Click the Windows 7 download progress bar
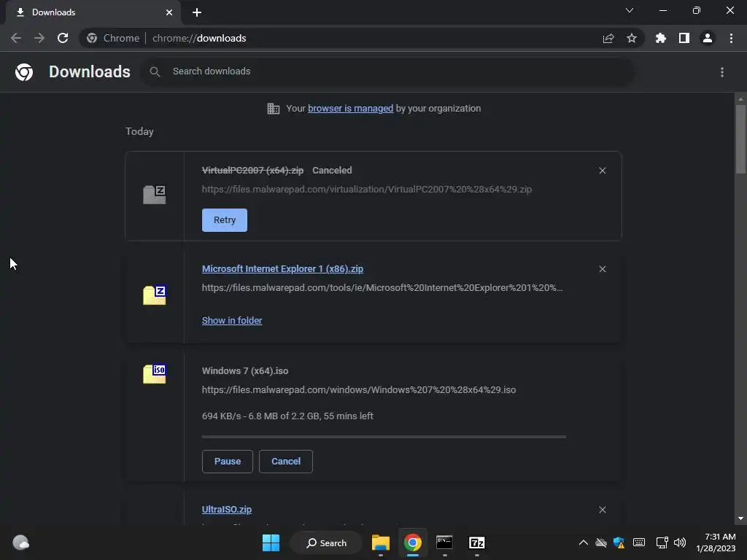Viewport: 747px width, 560px height. pos(384,437)
